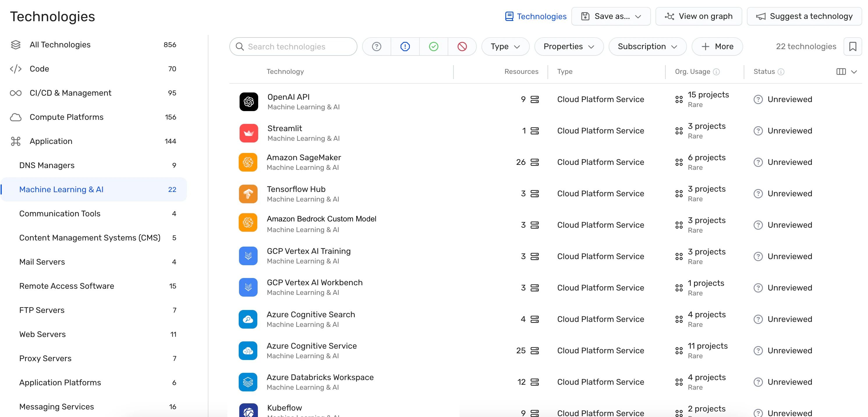The width and height of the screenshot is (868, 417).
Task: Click the Tensorflow Hub icon
Action: tap(248, 194)
